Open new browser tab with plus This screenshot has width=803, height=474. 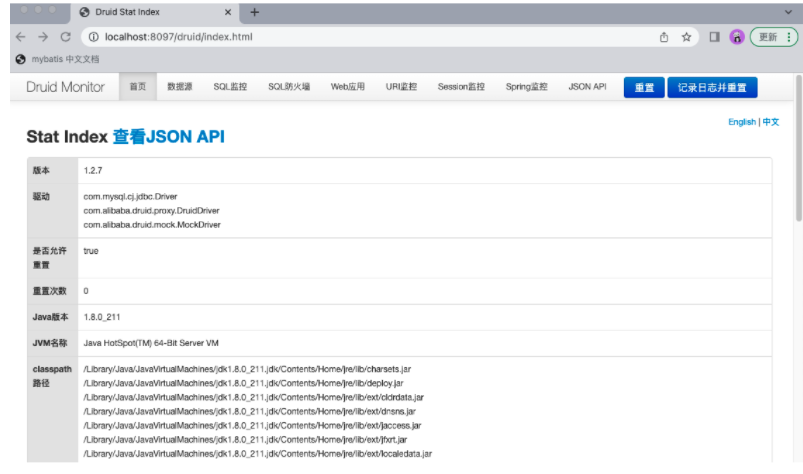pos(255,12)
